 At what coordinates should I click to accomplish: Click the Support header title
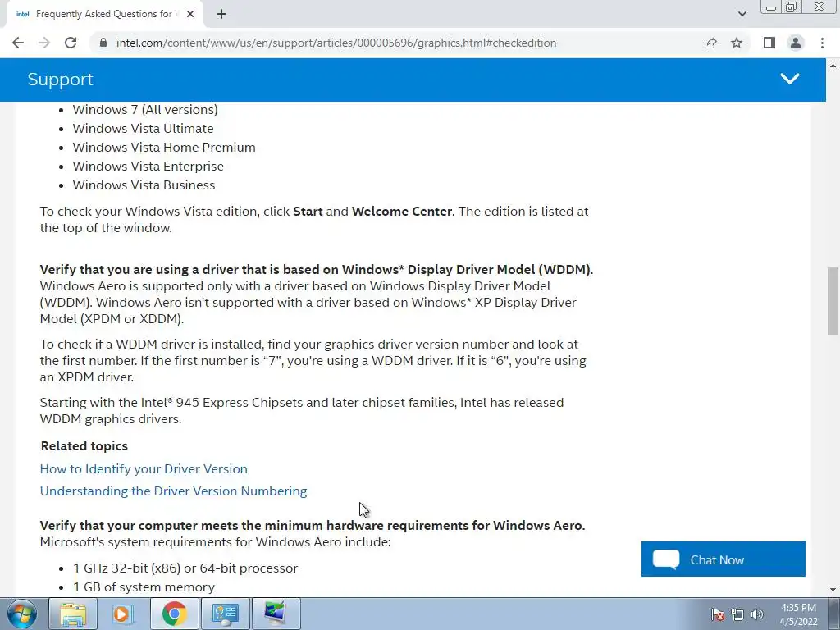coord(60,80)
